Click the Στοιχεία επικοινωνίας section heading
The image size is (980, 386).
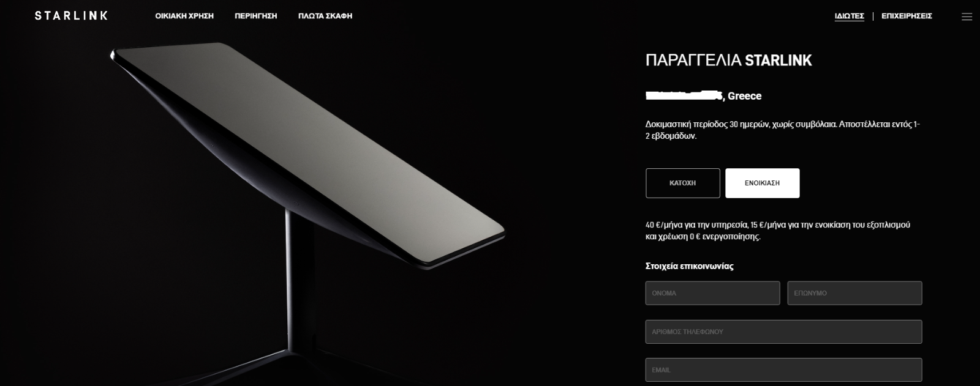pyautogui.click(x=690, y=266)
